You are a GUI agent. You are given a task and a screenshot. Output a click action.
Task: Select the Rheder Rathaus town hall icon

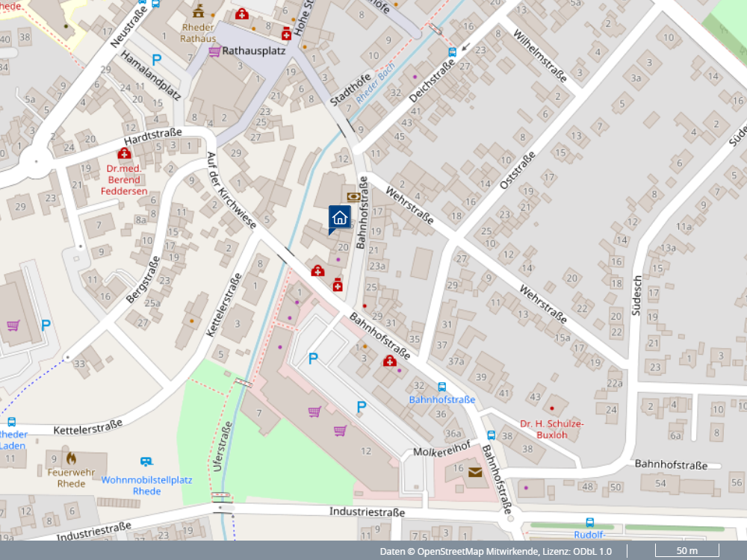pyautogui.click(x=198, y=11)
